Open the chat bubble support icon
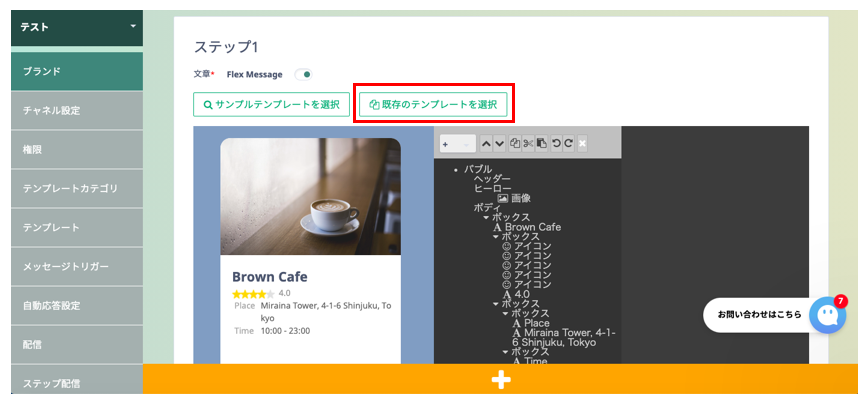The height and width of the screenshot is (408, 866). (827, 315)
